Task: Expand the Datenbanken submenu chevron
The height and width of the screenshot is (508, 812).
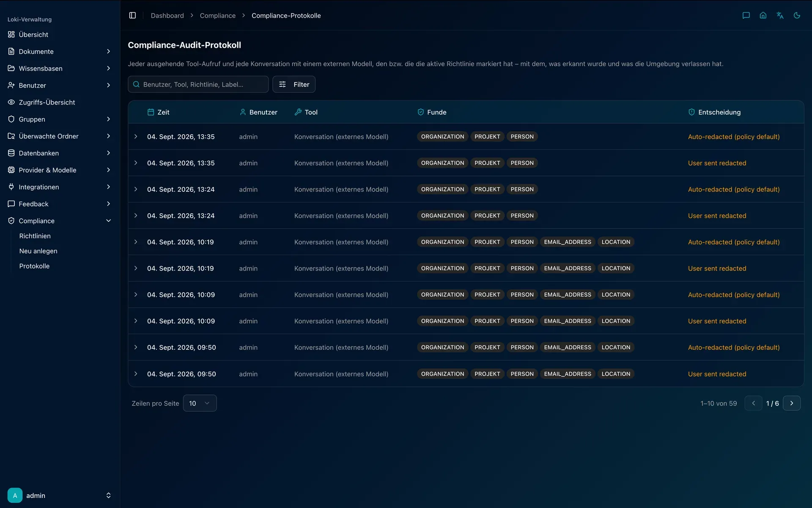Action: tap(108, 153)
